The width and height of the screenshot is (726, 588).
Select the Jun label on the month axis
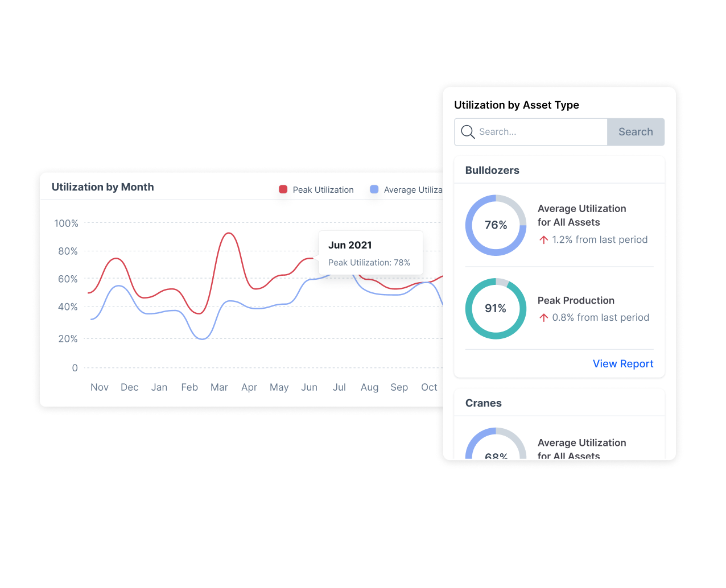310,387
